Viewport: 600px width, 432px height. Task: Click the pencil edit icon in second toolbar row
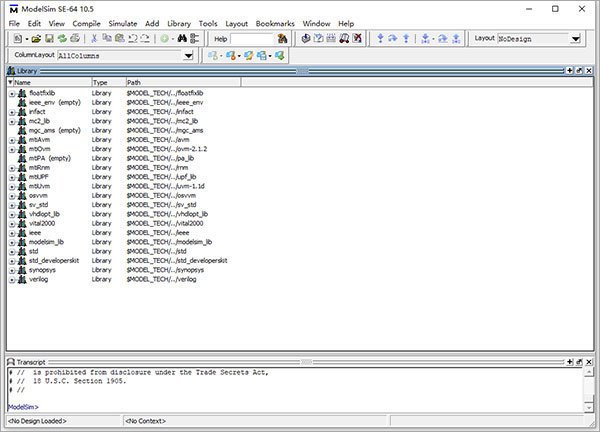pos(249,56)
